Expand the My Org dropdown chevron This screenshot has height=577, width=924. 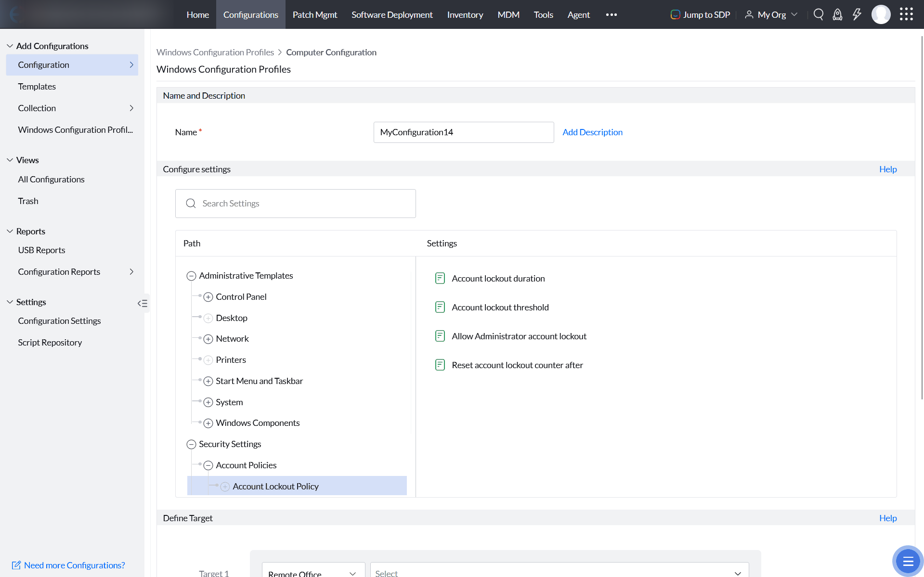pos(794,14)
